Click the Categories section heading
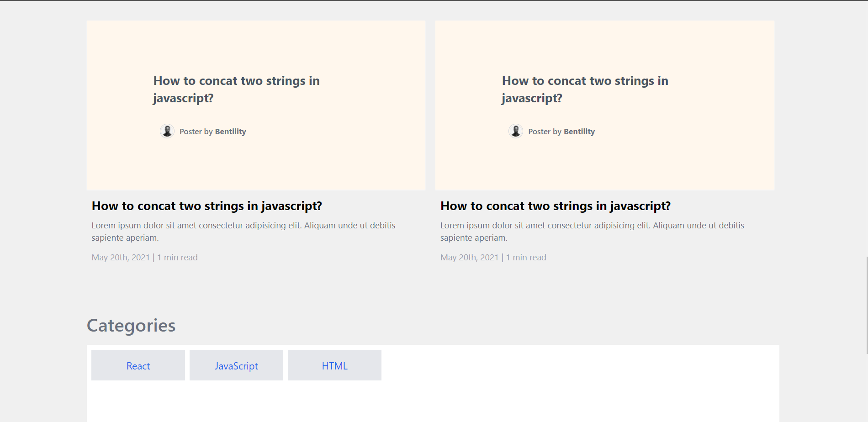Image resolution: width=868 pixels, height=422 pixels. point(131,326)
